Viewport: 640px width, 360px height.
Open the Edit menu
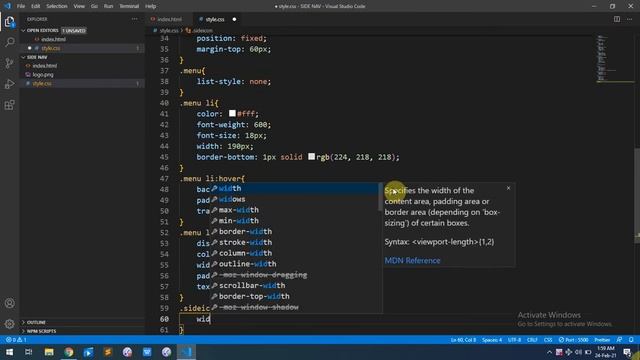coord(36,6)
